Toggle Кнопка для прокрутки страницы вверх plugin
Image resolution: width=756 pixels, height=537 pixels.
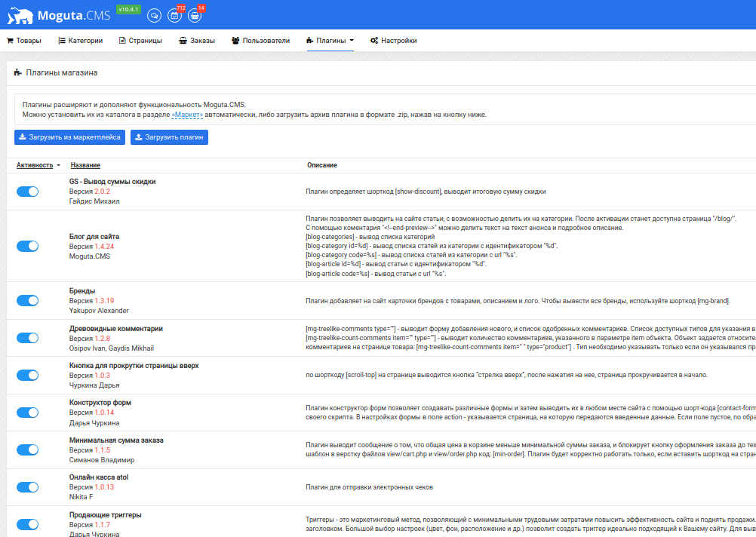[x=27, y=375]
